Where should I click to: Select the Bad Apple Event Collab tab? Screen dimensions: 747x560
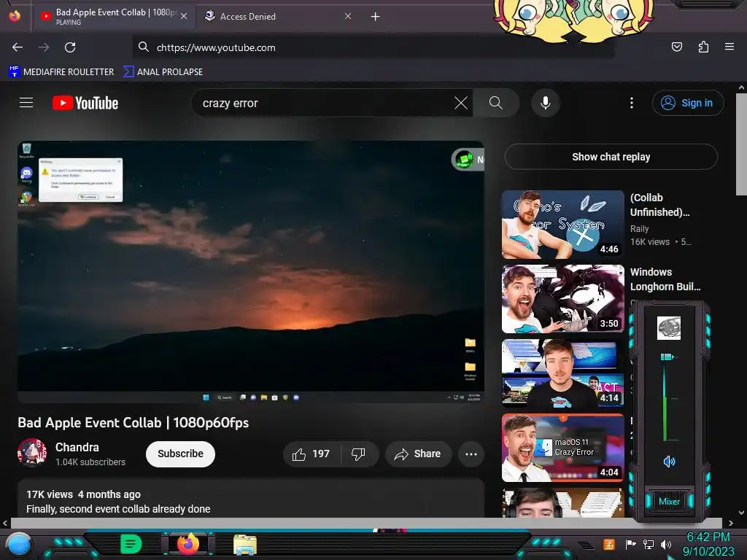[115, 17]
